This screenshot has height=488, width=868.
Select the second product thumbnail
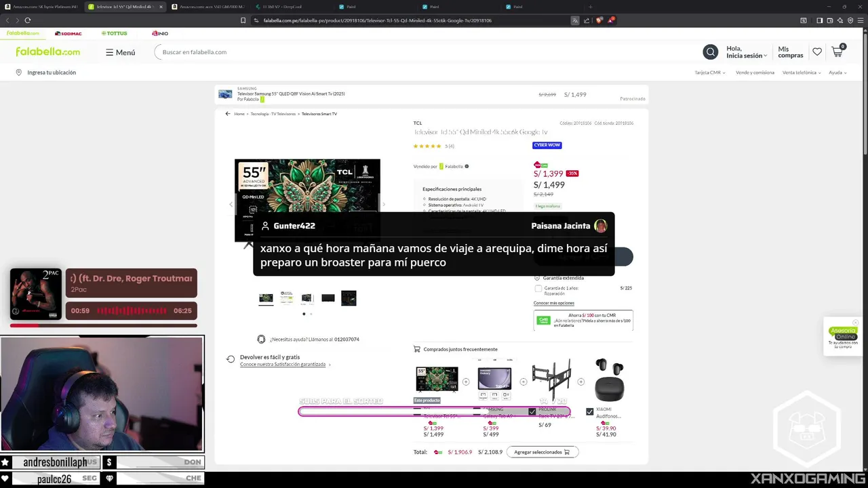287,298
